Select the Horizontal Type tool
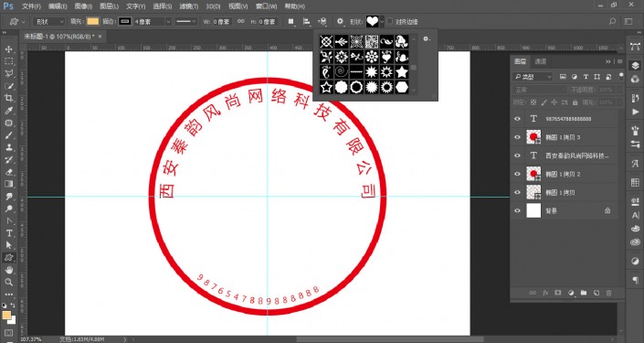This screenshot has width=644, height=343. [8, 233]
